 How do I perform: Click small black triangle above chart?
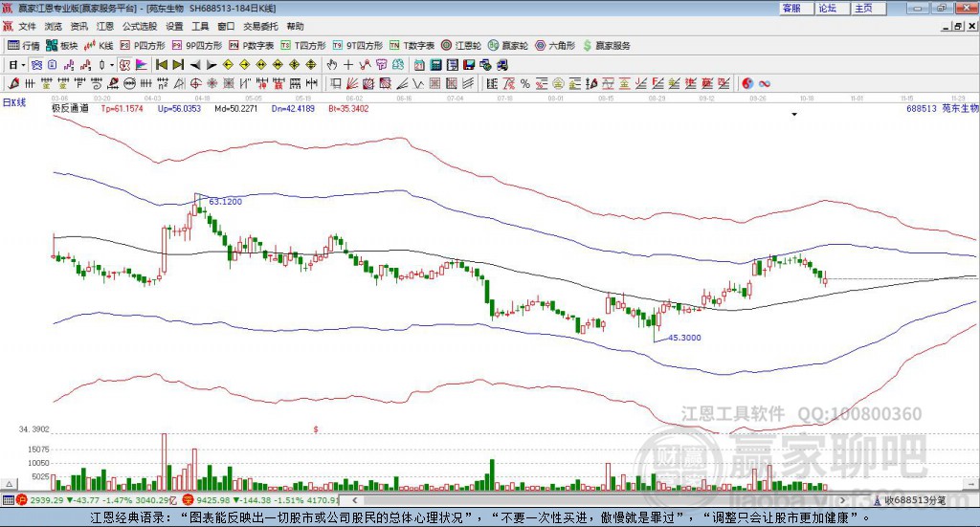point(794,114)
